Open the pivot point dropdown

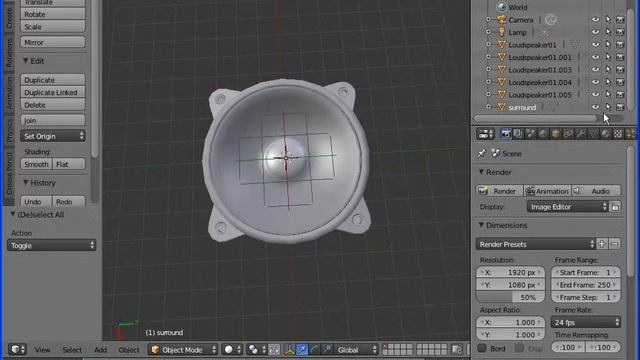pyautogui.click(x=256, y=349)
